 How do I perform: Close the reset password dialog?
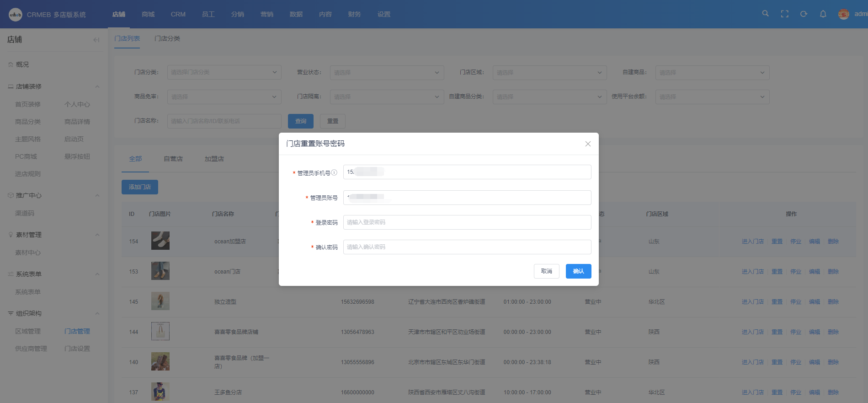tap(588, 144)
